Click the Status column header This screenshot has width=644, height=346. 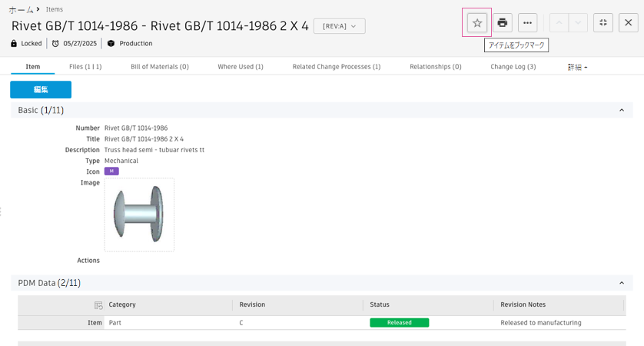tap(380, 304)
